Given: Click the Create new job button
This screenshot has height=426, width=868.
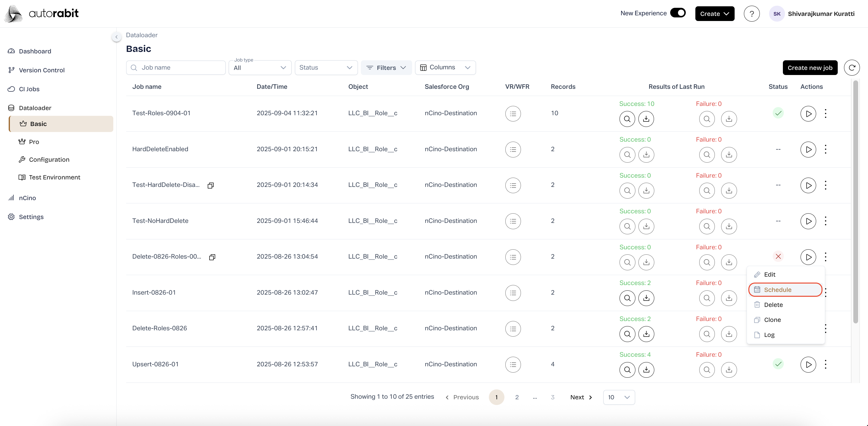Looking at the screenshot, I should coord(810,68).
